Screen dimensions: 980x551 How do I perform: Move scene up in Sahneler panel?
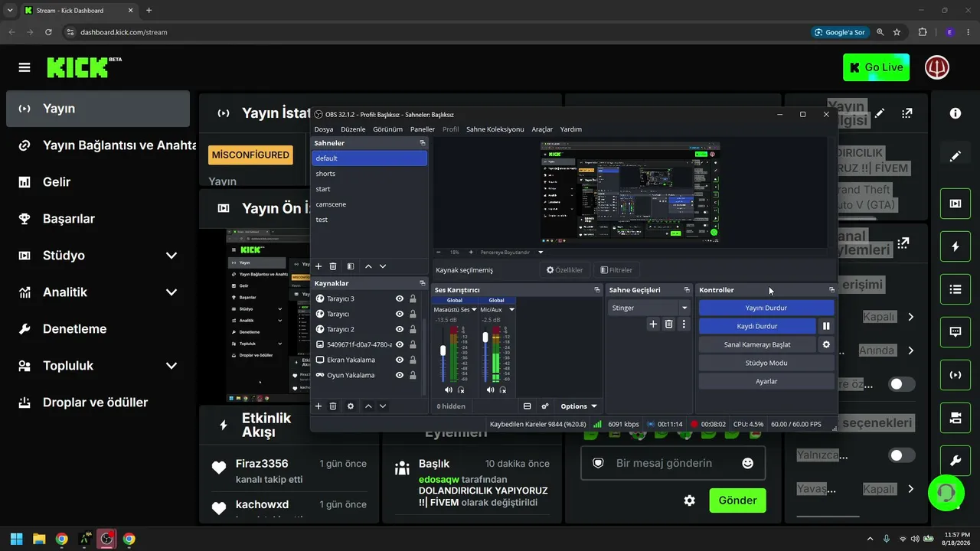point(368,266)
